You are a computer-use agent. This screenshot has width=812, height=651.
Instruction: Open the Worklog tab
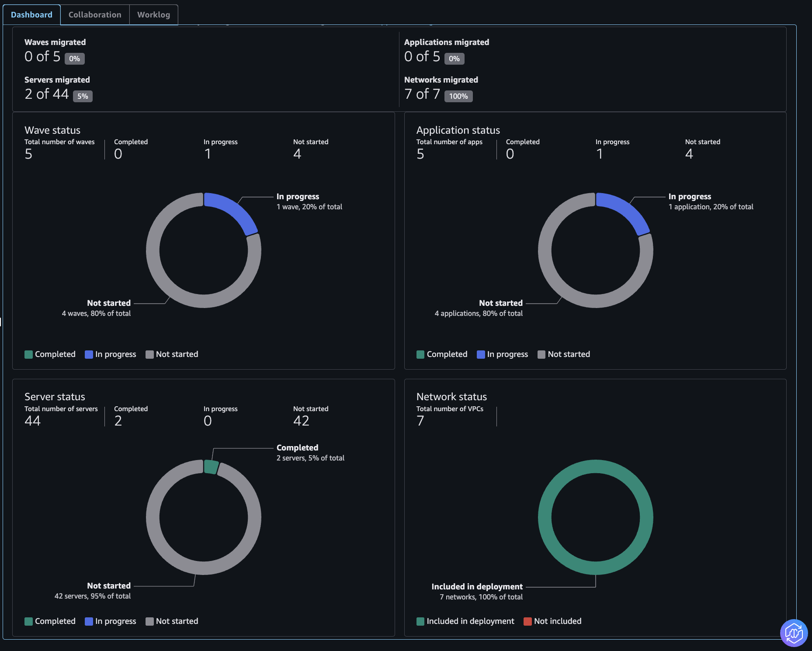[153, 14]
